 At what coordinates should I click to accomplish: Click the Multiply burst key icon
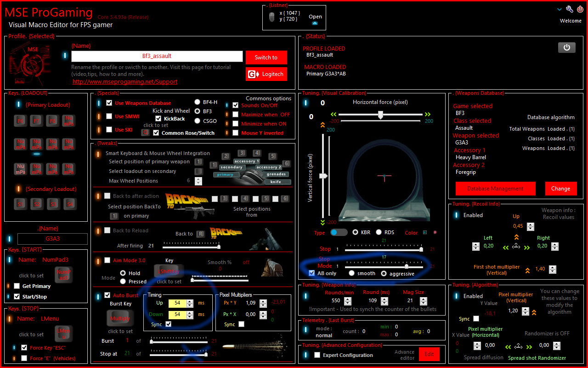pyautogui.click(x=120, y=318)
